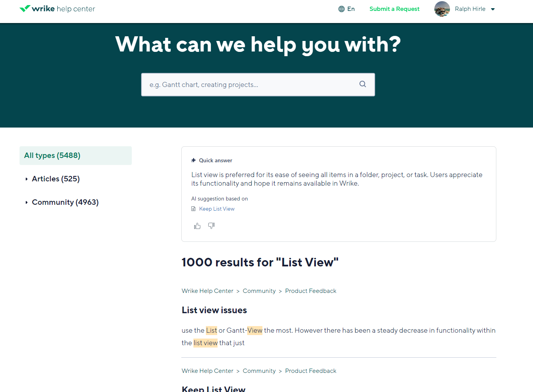
Task: Click the '1000 results for "List View"' heading
Action: pyautogui.click(x=260, y=263)
